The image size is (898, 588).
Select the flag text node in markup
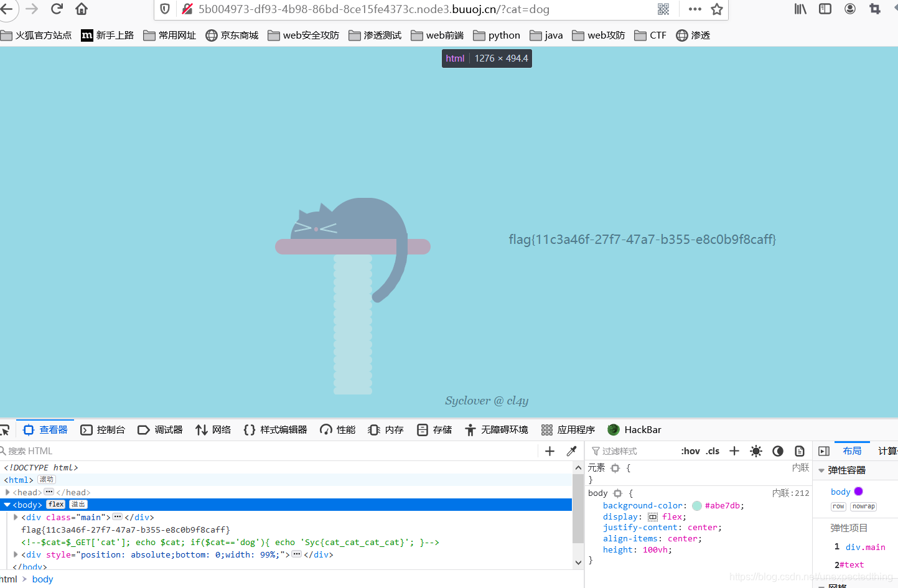126,530
